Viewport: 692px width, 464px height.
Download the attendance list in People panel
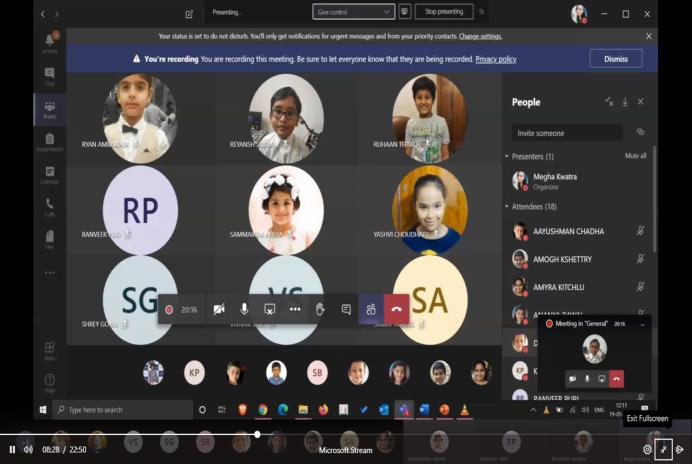[x=625, y=102]
